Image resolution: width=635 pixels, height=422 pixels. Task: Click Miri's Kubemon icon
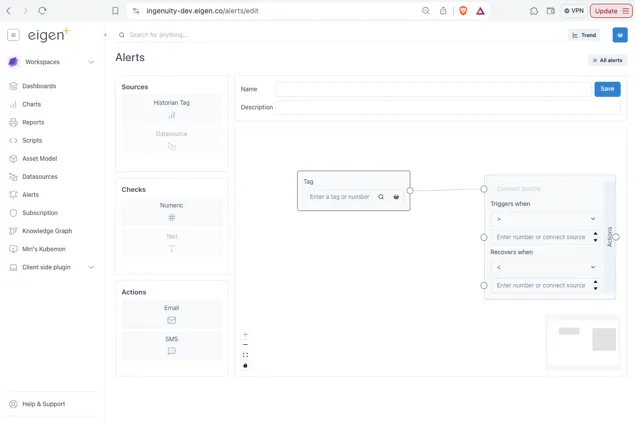[x=13, y=249]
